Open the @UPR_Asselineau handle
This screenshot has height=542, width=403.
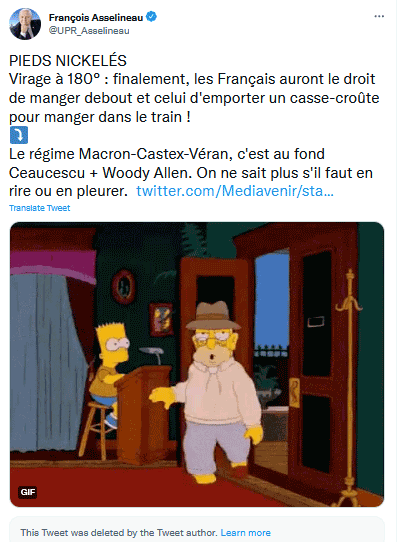[x=89, y=31]
